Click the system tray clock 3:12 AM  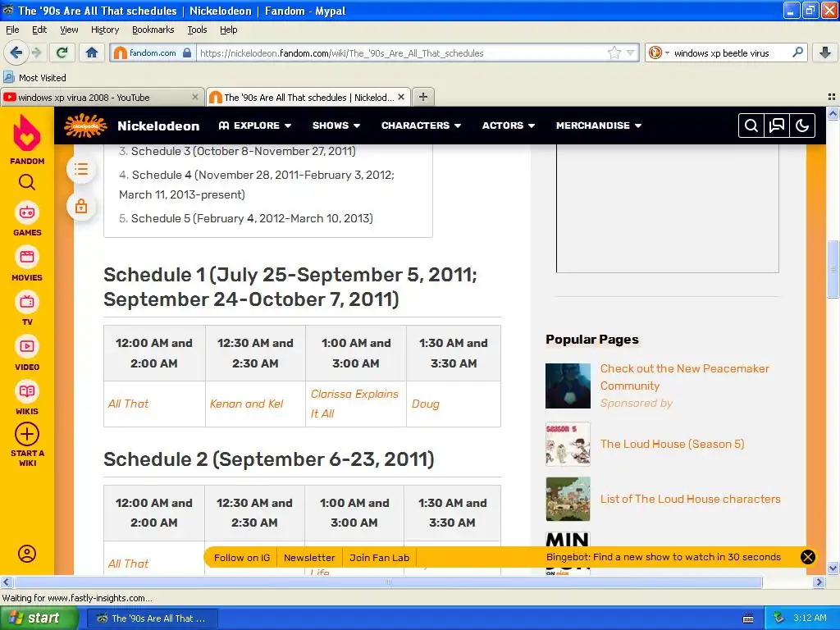pyautogui.click(x=810, y=618)
